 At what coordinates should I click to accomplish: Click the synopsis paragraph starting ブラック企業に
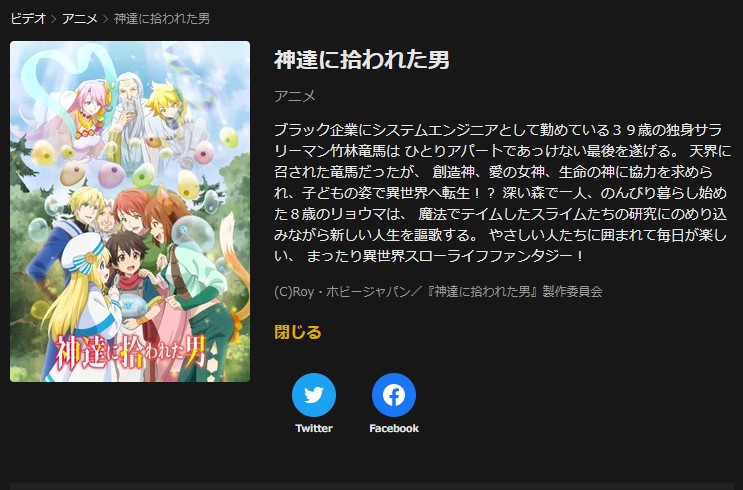click(502, 193)
